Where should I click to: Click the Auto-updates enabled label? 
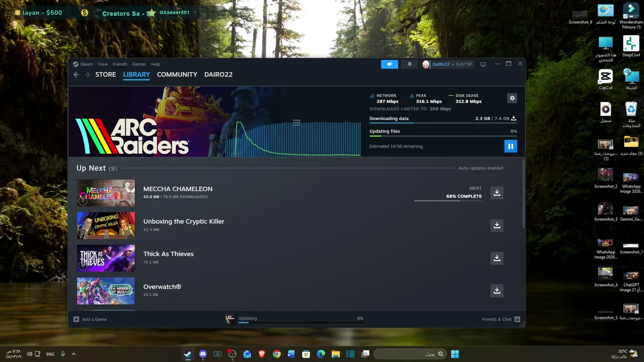click(480, 168)
